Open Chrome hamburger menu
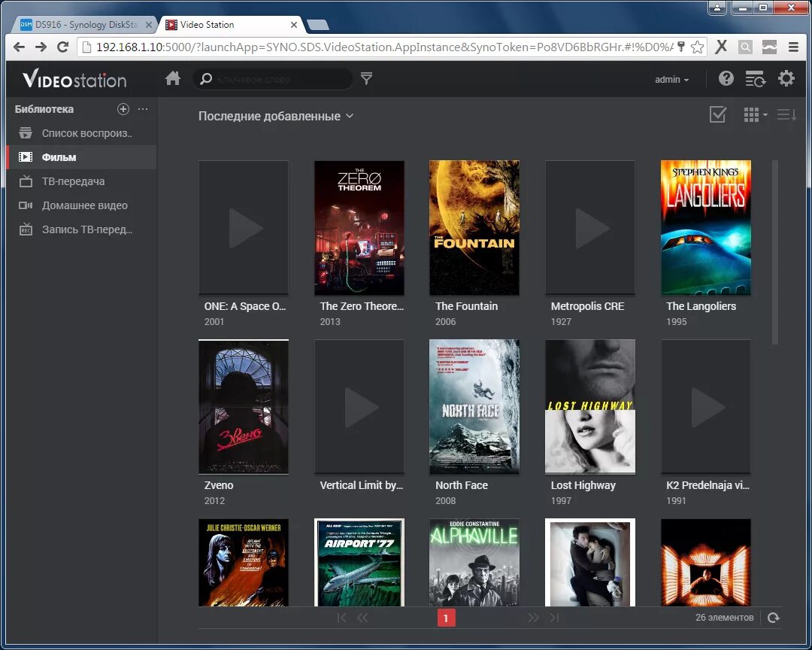Screen dimensions: 812x650 click(793, 47)
